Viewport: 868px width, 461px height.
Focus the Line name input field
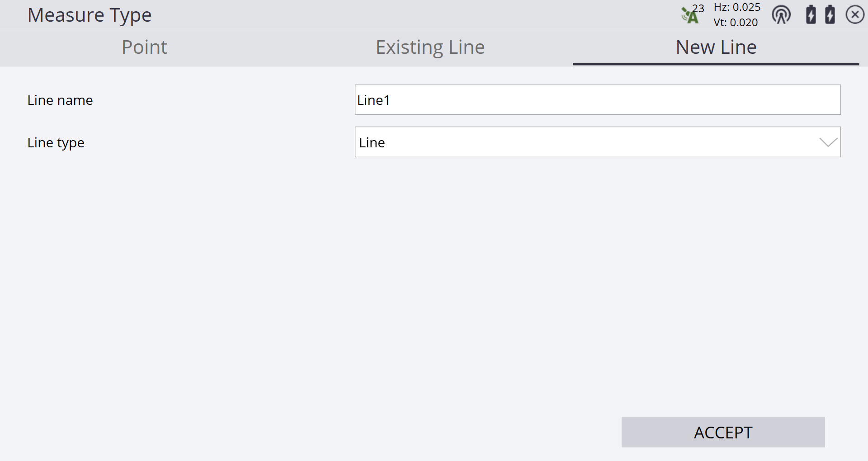click(x=598, y=99)
